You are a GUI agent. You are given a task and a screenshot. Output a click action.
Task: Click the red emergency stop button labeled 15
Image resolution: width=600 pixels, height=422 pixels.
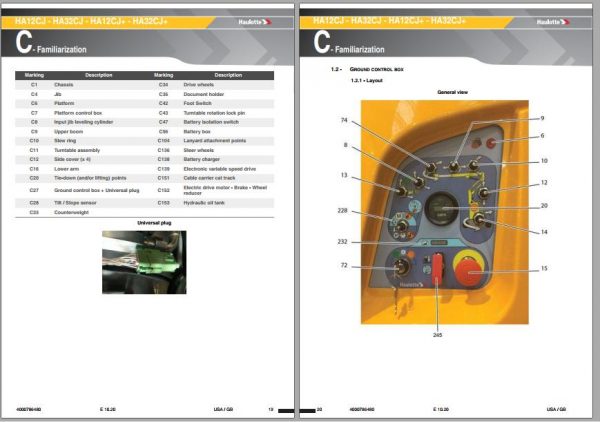[x=469, y=271]
